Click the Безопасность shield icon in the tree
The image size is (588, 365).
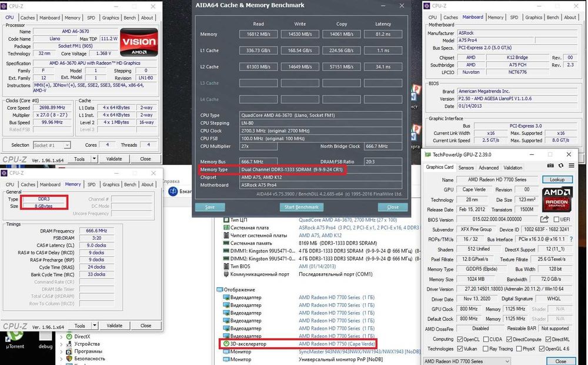(69, 359)
